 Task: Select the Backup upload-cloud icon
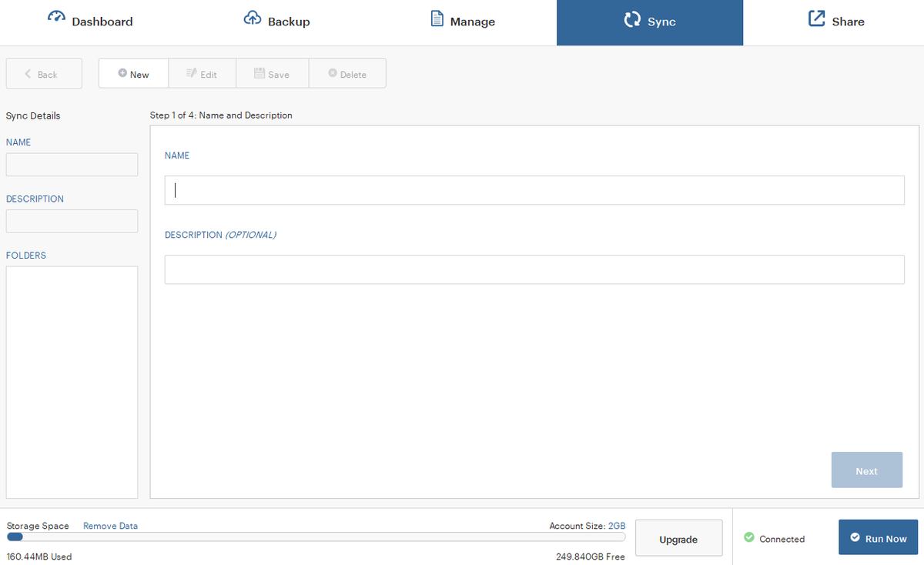coord(252,16)
